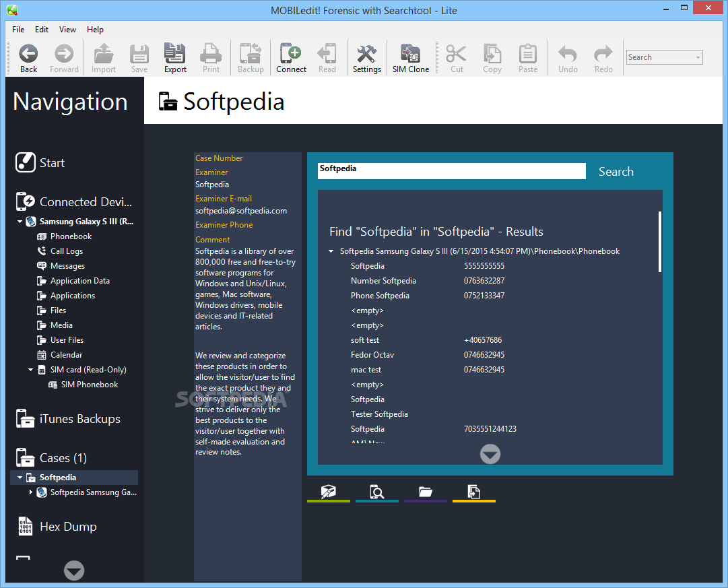728x588 pixels.
Task: Select Media in the device tree
Action: click(61, 325)
